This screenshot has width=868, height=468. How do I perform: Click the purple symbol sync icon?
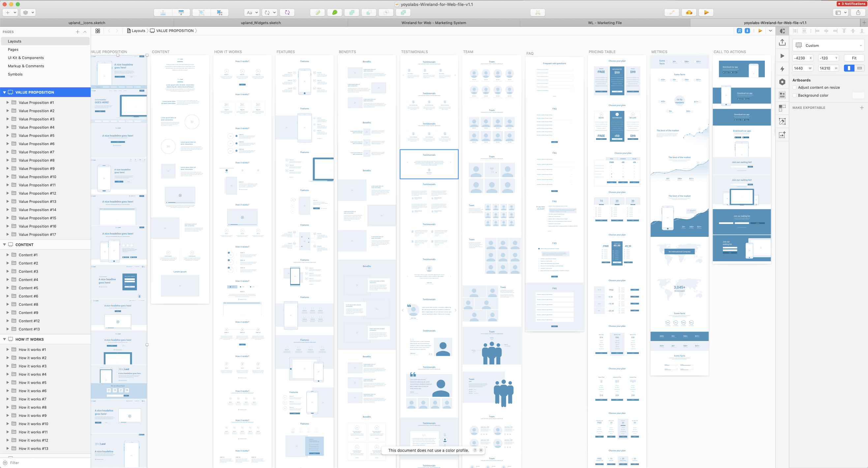[287, 13]
